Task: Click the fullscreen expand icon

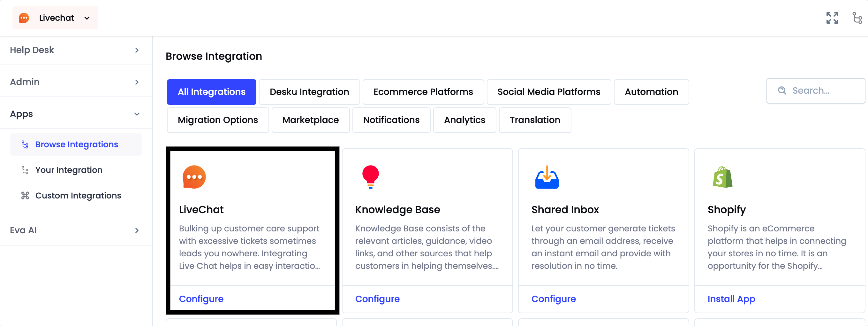Action: pos(832,18)
